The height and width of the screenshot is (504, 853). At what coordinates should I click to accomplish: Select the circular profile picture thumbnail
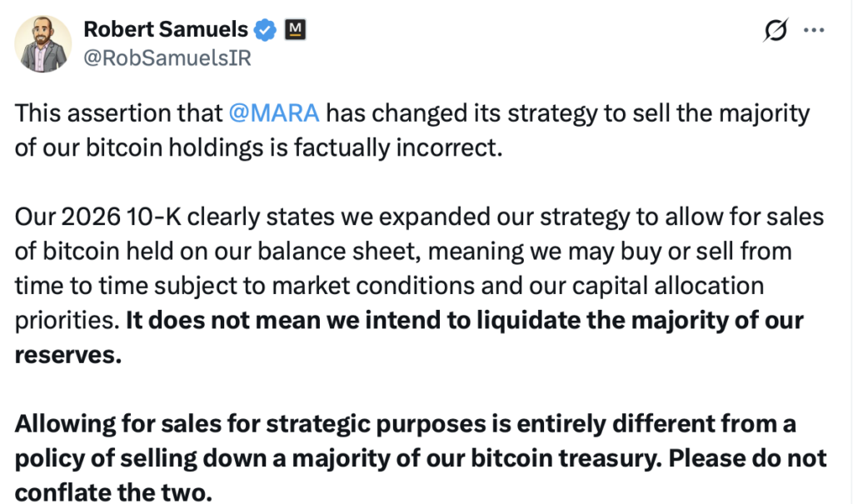click(x=44, y=42)
